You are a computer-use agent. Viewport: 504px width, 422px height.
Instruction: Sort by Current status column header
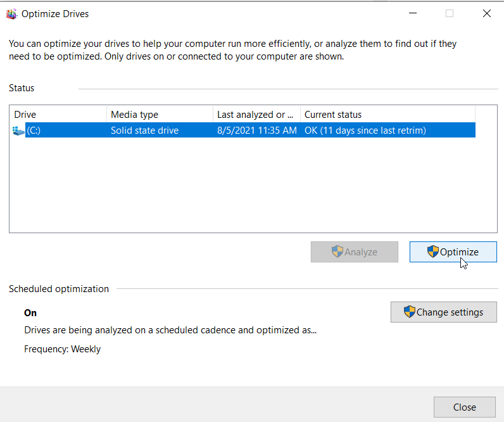387,115
